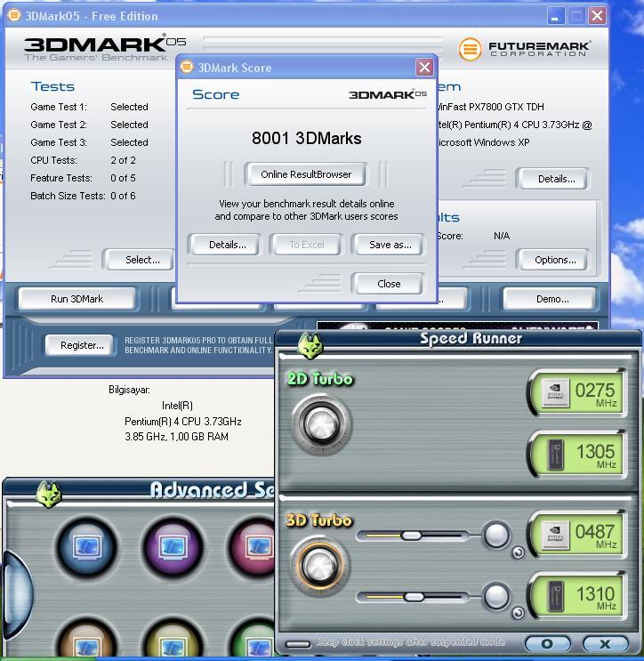
Task: Click the 3D GPU chip icon next to 0487 MHz
Action: 555,535
